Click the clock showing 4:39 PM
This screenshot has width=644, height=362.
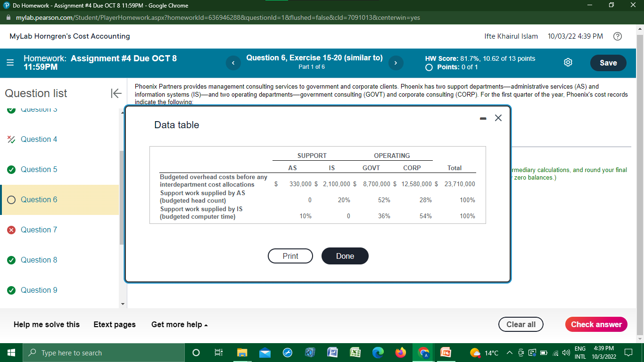(604, 348)
